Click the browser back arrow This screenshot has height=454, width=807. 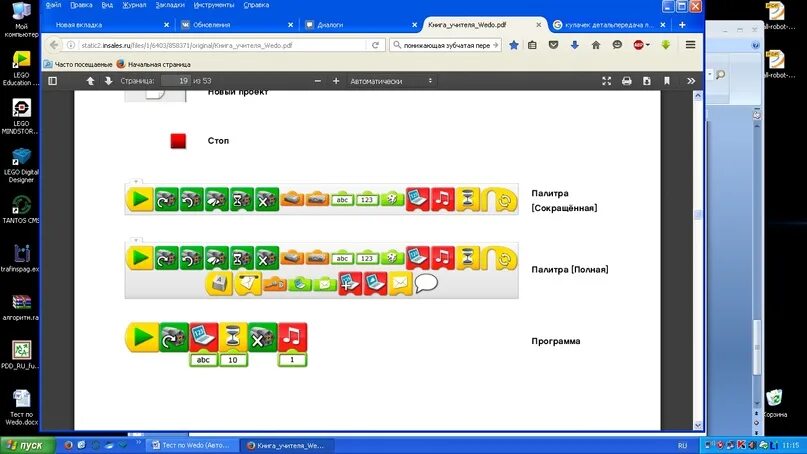click(54, 45)
